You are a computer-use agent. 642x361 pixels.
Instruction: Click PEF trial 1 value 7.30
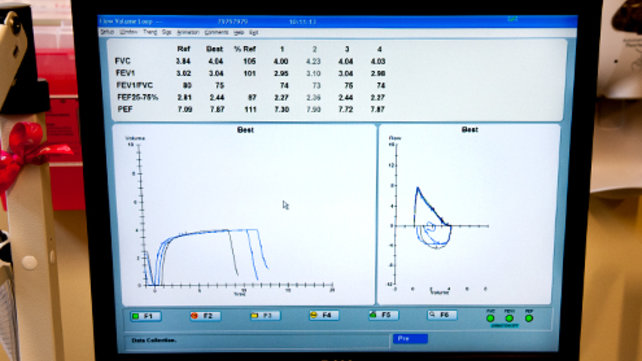tap(282, 109)
